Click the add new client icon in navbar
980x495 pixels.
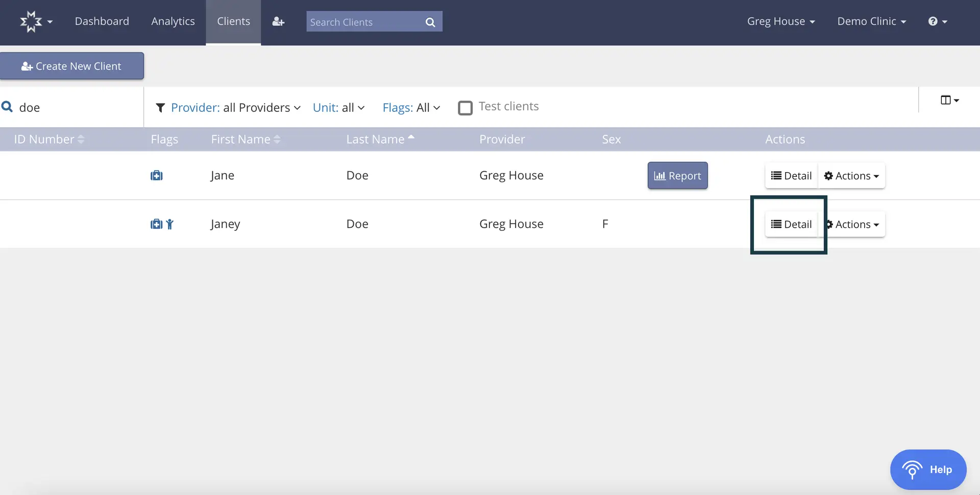(x=278, y=21)
